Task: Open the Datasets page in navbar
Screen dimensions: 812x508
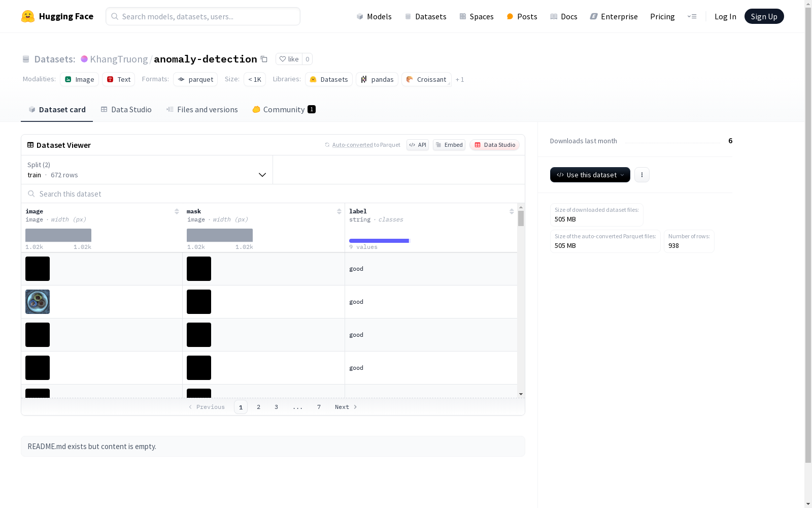Action: 425,16
